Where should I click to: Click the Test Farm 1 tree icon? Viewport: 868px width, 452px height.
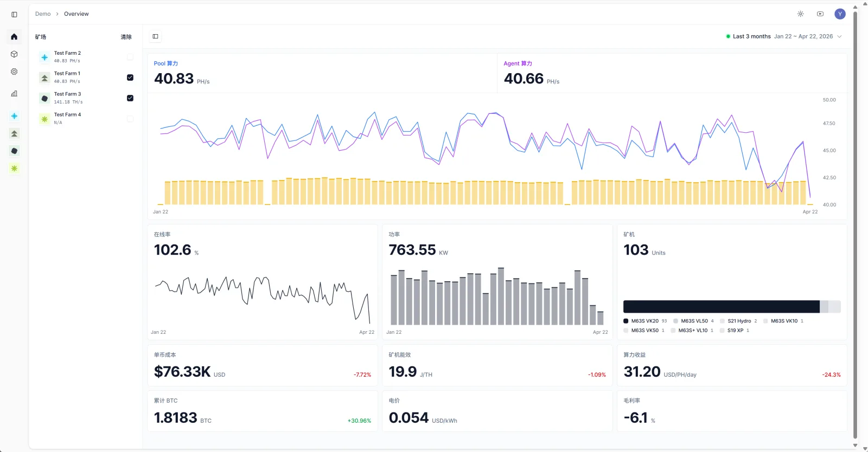pyautogui.click(x=44, y=78)
